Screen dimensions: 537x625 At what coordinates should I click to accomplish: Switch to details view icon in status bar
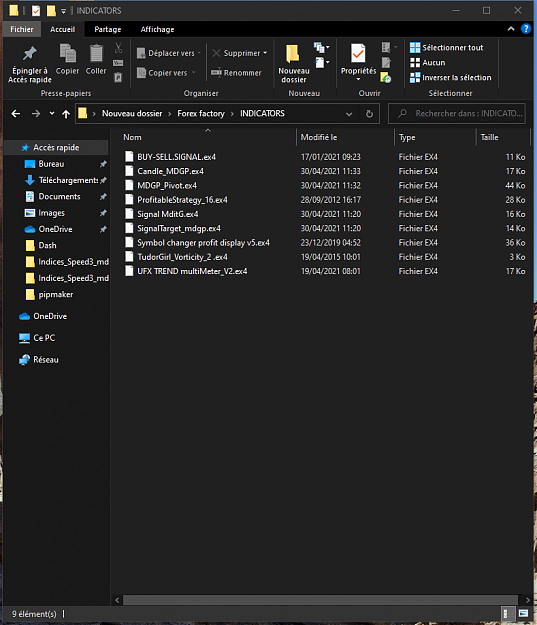click(x=507, y=613)
